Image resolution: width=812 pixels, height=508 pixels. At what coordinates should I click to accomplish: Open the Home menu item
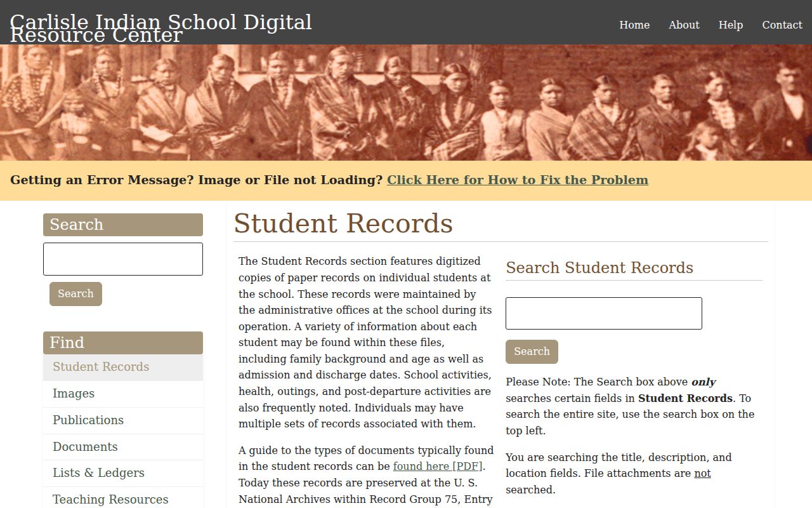coord(634,25)
